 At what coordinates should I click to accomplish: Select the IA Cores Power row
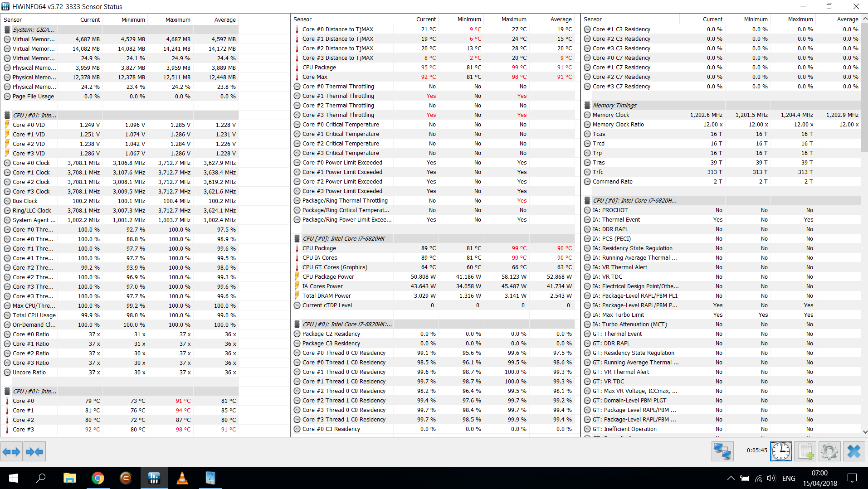pyautogui.click(x=433, y=286)
